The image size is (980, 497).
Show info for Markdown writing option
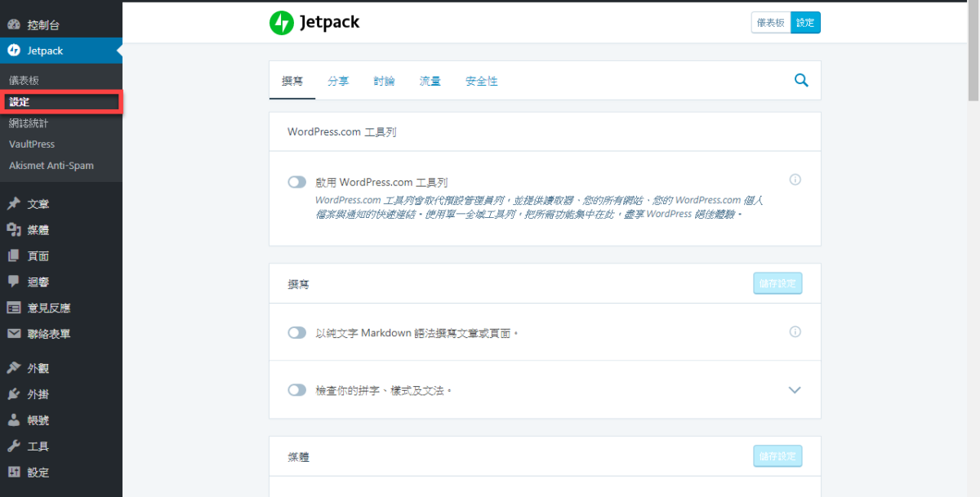(795, 332)
